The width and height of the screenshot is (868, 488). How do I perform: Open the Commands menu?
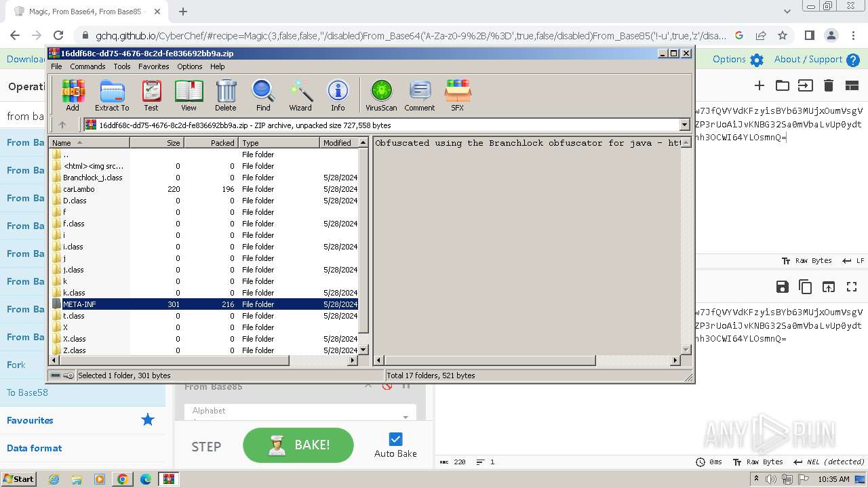(87, 66)
